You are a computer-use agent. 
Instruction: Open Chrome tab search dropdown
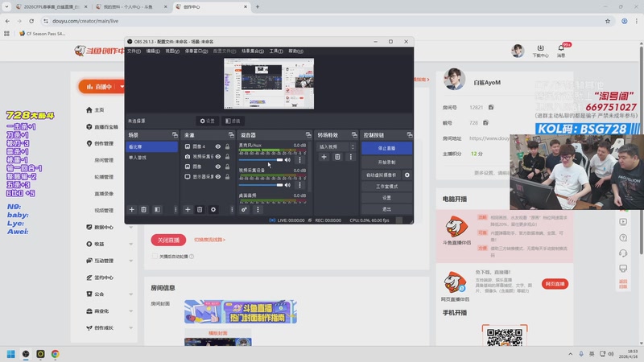pyautogui.click(x=6, y=6)
